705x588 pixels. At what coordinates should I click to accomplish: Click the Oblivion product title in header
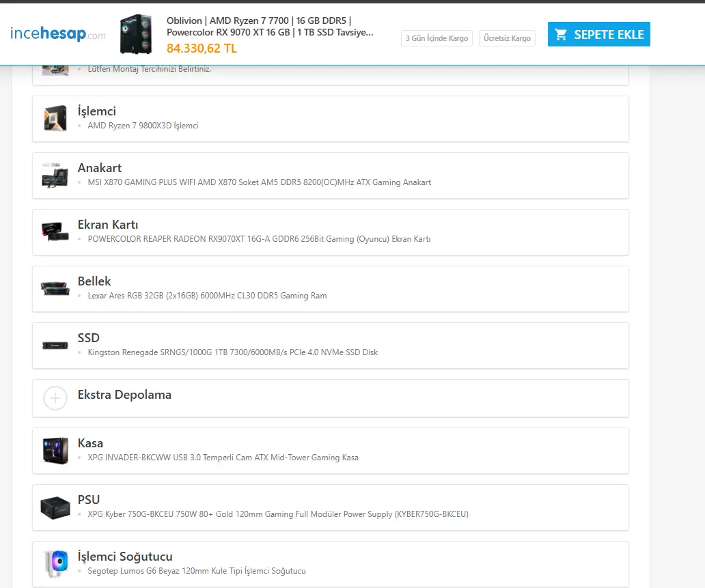click(x=270, y=27)
